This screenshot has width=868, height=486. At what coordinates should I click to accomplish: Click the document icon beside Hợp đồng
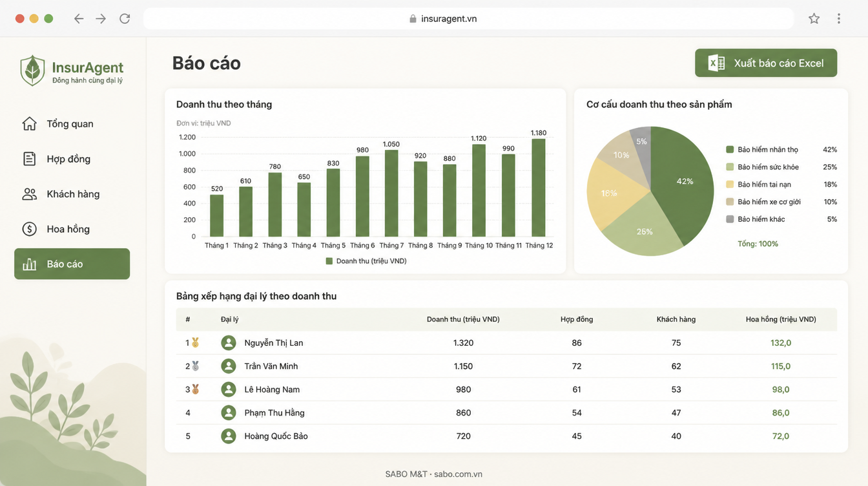(30, 159)
